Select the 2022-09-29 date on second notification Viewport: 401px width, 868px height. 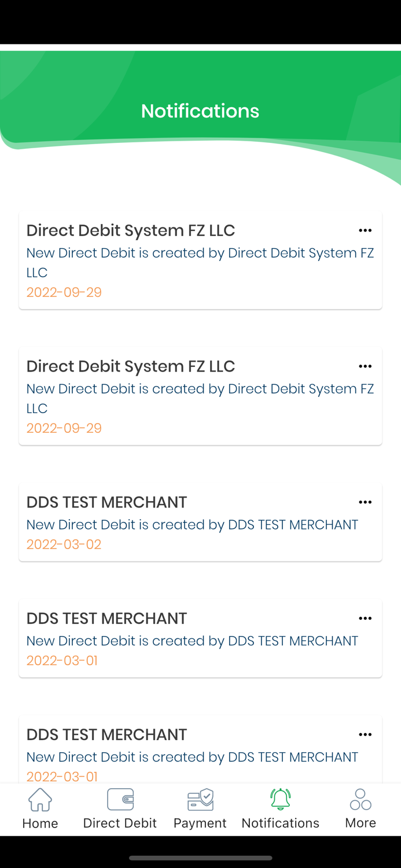tap(64, 428)
